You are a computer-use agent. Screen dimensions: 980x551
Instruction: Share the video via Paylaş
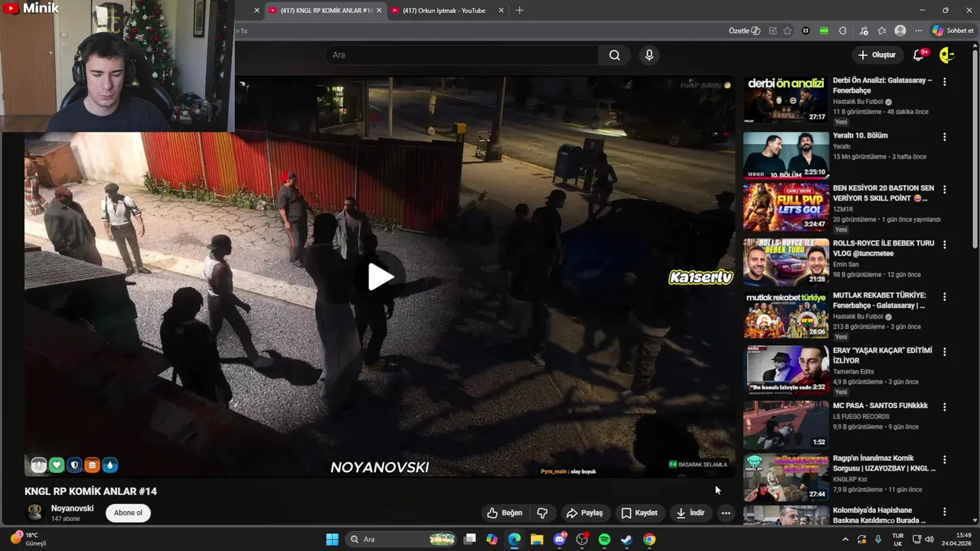coord(584,513)
